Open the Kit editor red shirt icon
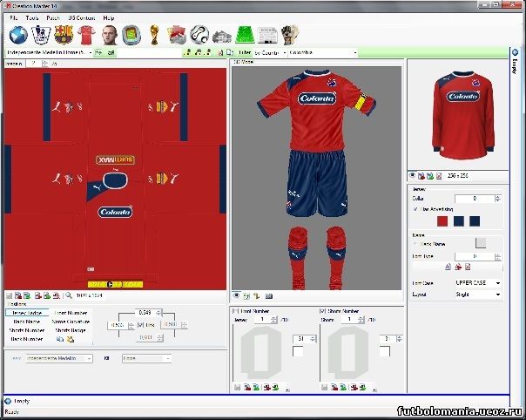This screenshot has height=420, width=526. coord(86,35)
